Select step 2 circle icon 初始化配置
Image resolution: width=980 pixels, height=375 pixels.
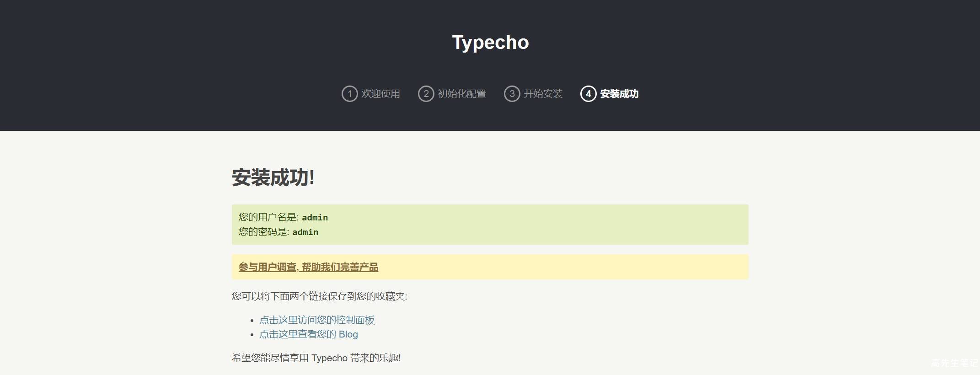426,94
